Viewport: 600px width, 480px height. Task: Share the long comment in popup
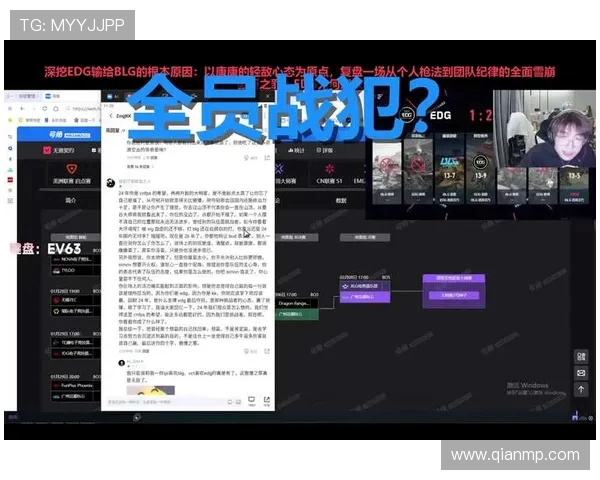pyautogui.click(x=267, y=351)
